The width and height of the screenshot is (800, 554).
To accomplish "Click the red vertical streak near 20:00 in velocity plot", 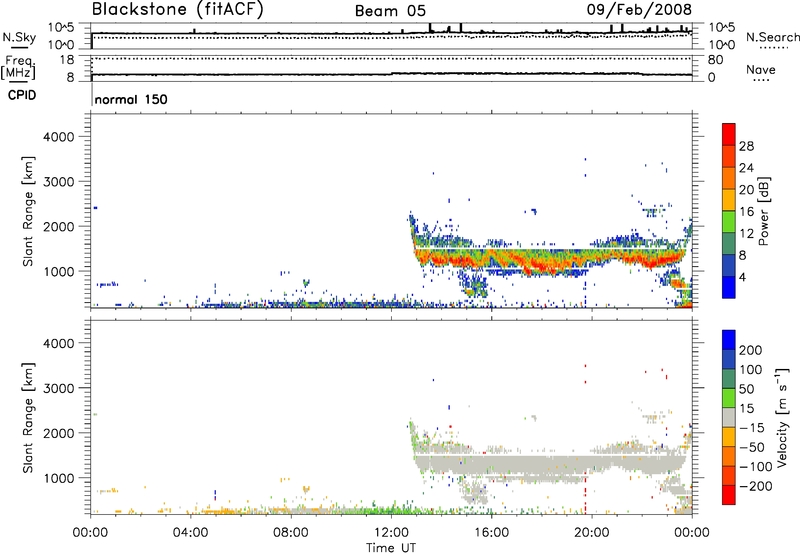I will (x=585, y=494).
